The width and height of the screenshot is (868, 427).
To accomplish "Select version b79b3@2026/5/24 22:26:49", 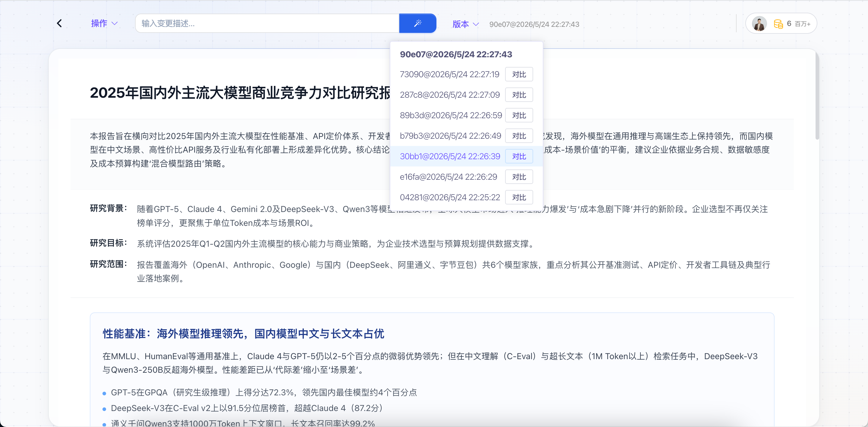I will point(450,136).
